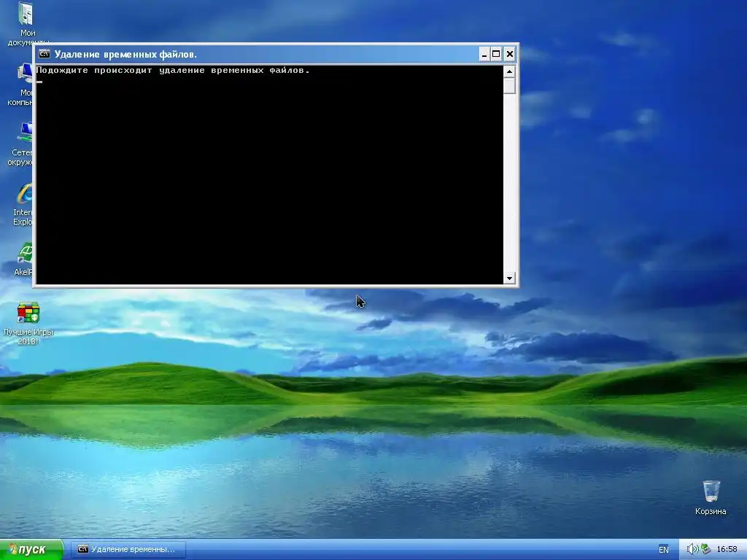Minimize the Удаление временных файлов window
Screen dimensions: 747x560
pos(484,54)
